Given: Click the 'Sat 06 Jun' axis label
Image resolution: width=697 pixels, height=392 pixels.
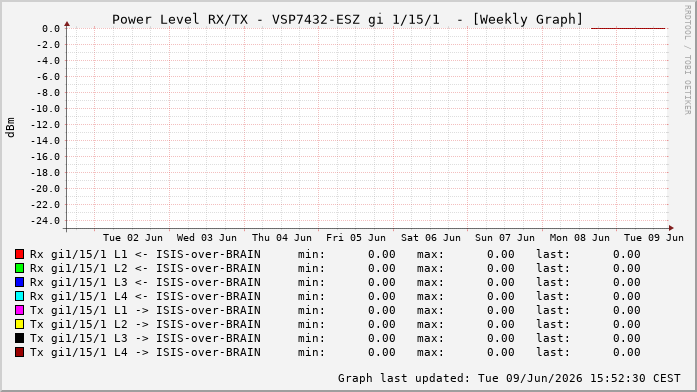Looking at the screenshot, I should tap(431, 238).
